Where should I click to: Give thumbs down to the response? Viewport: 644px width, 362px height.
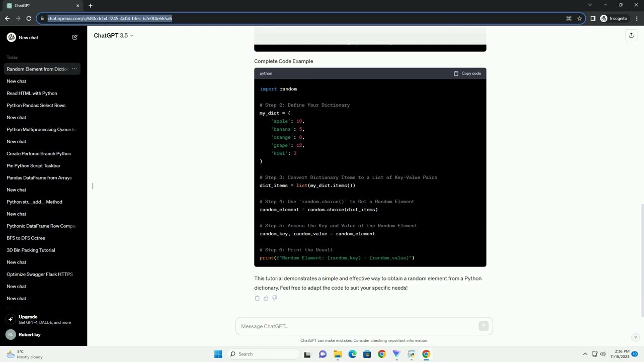click(274, 298)
